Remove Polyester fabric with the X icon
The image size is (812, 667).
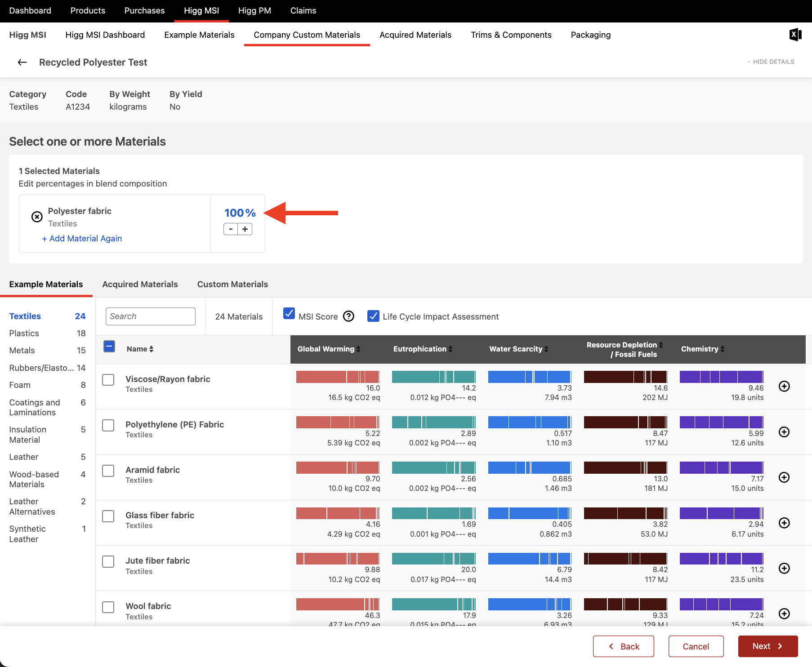point(37,217)
